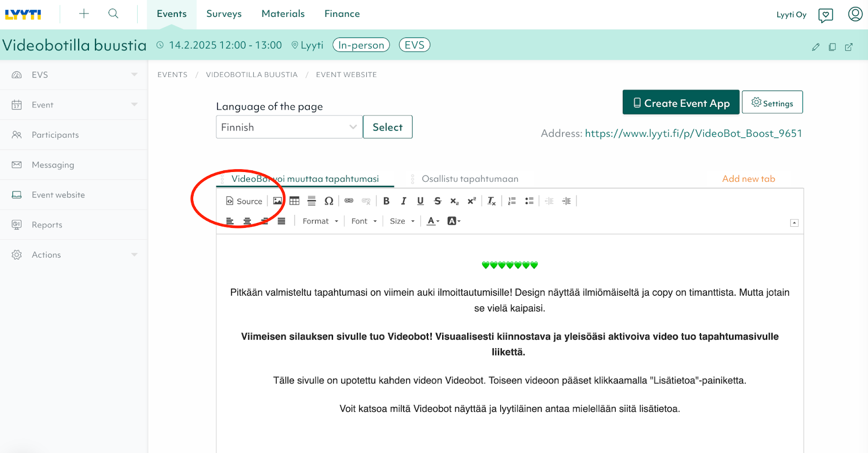
Task: Open the background color picker
Action: (x=454, y=221)
